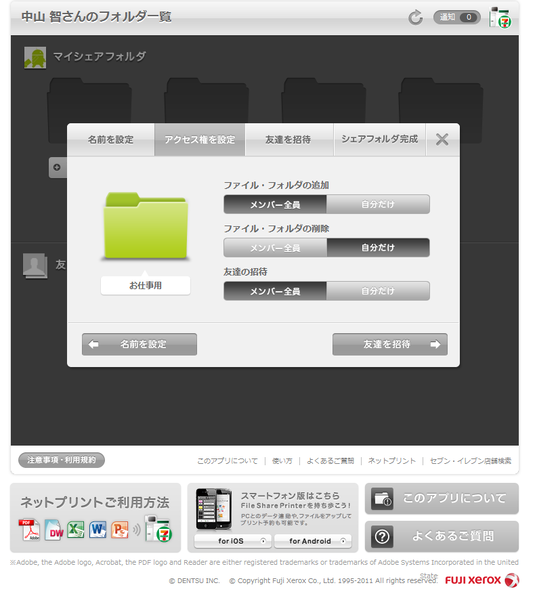Click the マイシェアフォルダ avatar icon
This screenshot has width=535, height=600.
point(35,58)
